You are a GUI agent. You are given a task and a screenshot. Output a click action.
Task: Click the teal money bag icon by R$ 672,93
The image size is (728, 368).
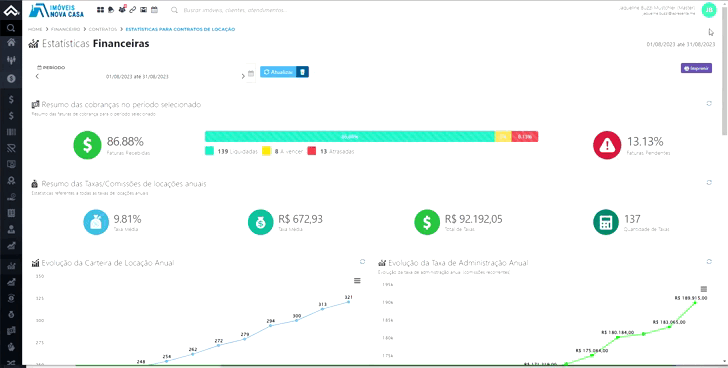tap(260, 222)
